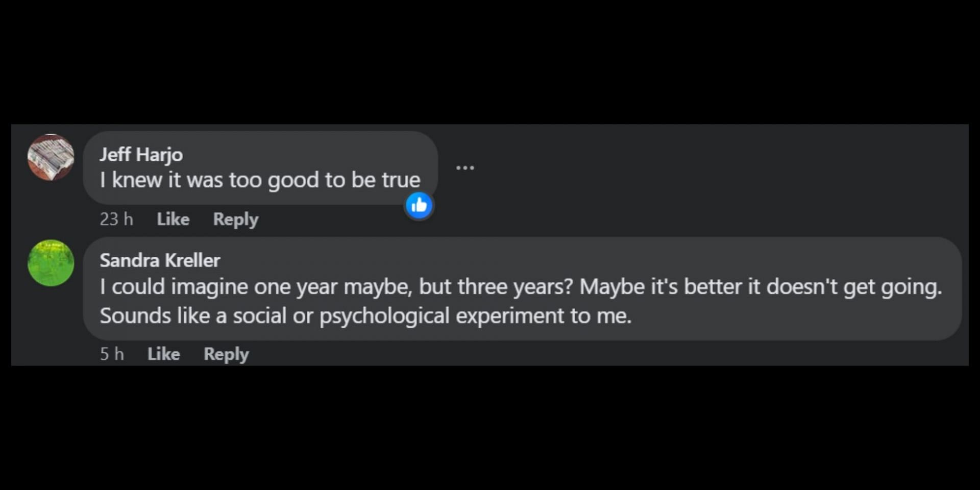Open Jeff Harjo's profile picture
Viewport: 980px width, 490px height.
[51, 157]
